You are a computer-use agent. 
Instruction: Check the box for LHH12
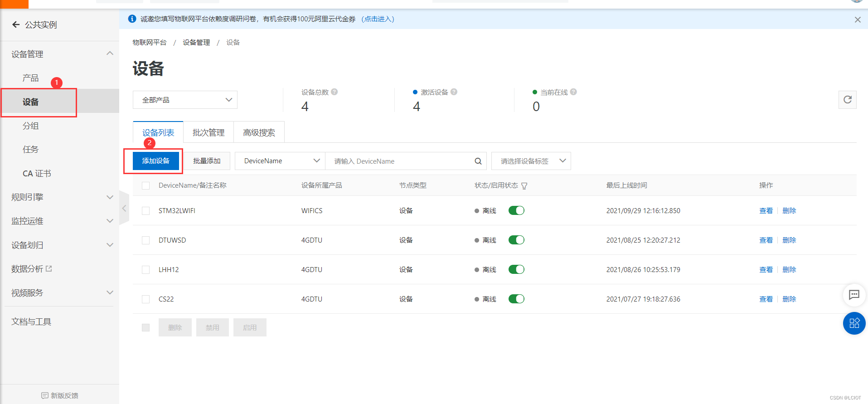tap(145, 270)
